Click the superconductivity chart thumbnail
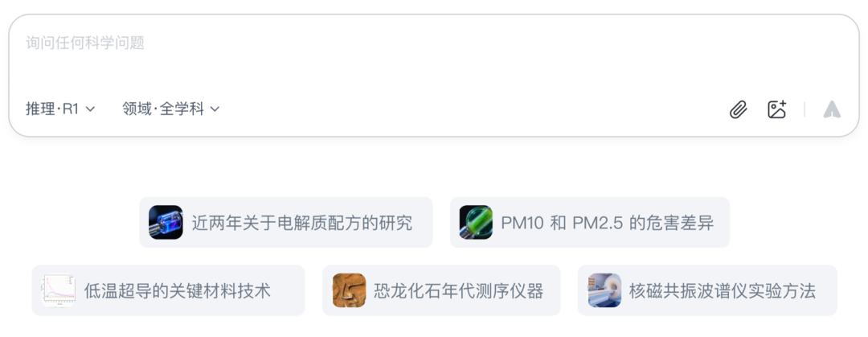The image size is (868, 337). tap(59, 290)
